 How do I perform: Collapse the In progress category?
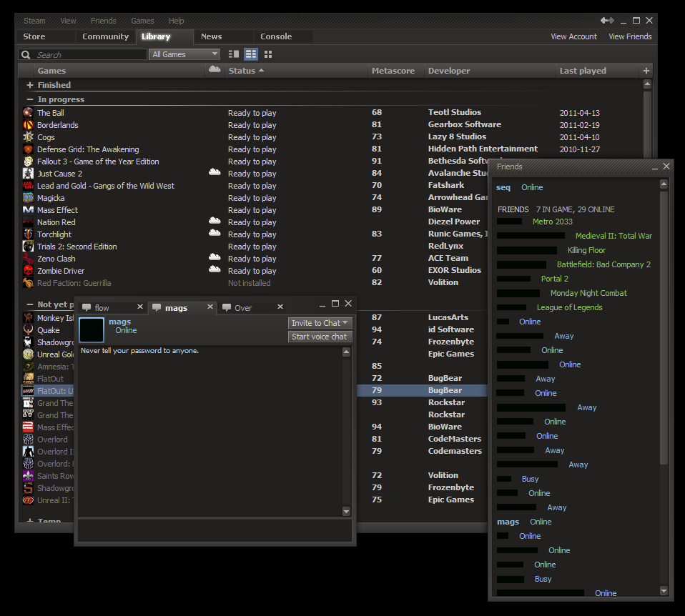tap(30, 99)
